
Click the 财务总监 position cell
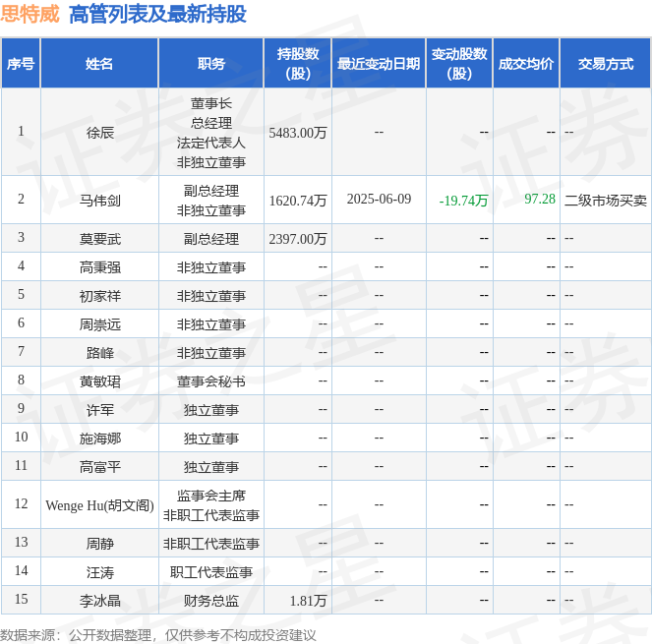pyautogui.click(x=211, y=601)
